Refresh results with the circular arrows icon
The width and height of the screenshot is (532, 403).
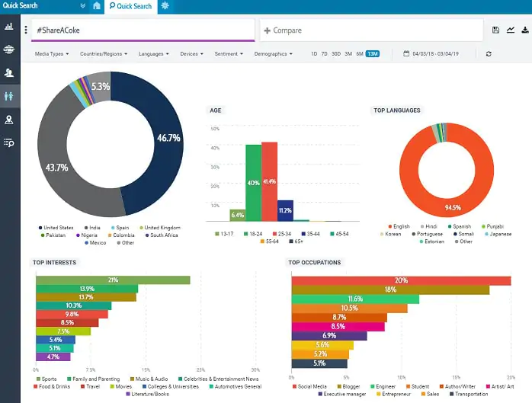489,54
